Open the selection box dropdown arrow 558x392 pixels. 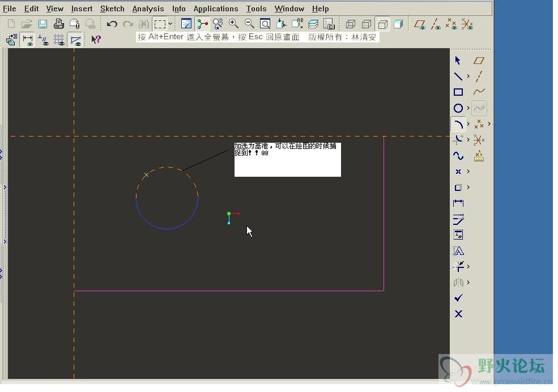pos(170,24)
